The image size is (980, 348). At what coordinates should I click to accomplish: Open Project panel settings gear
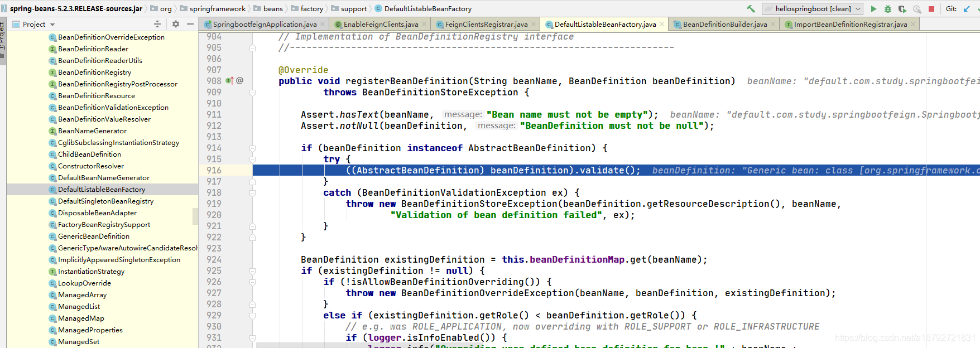[176, 24]
